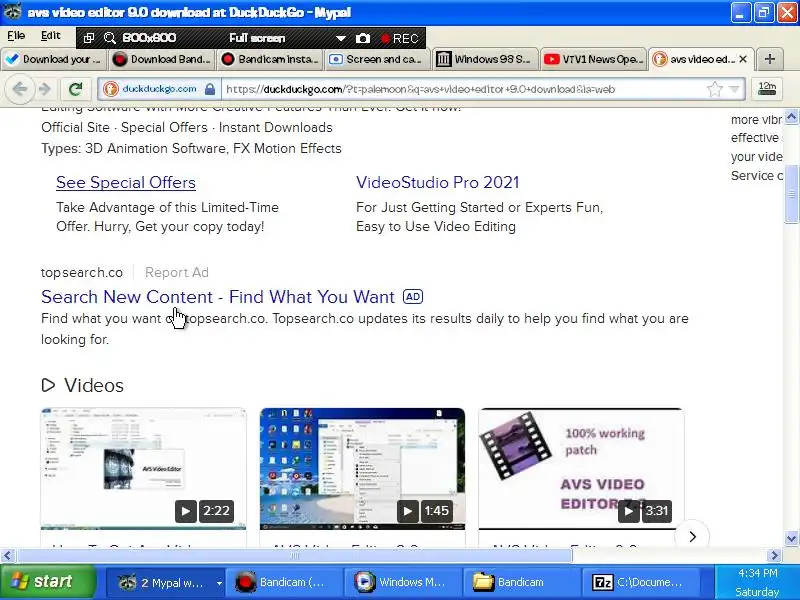Image resolution: width=800 pixels, height=600 pixels.
Task: Click the Bandicam magnifier icon beside 800x600
Action: tap(109, 38)
